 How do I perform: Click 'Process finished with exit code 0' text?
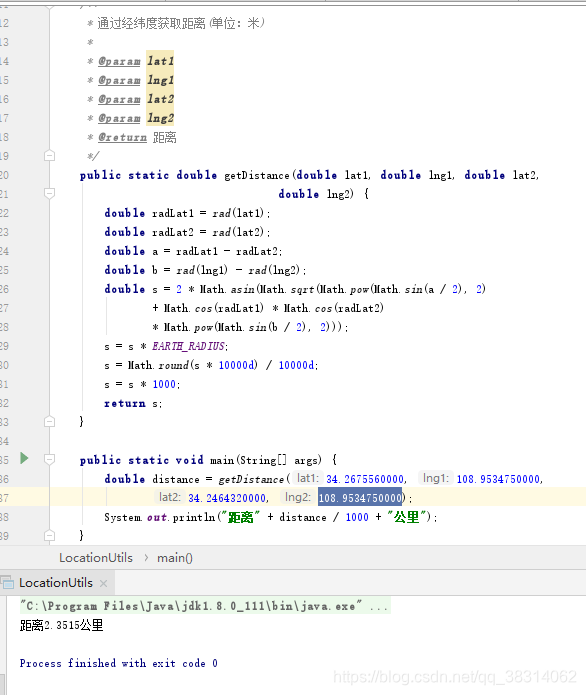(x=118, y=663)
